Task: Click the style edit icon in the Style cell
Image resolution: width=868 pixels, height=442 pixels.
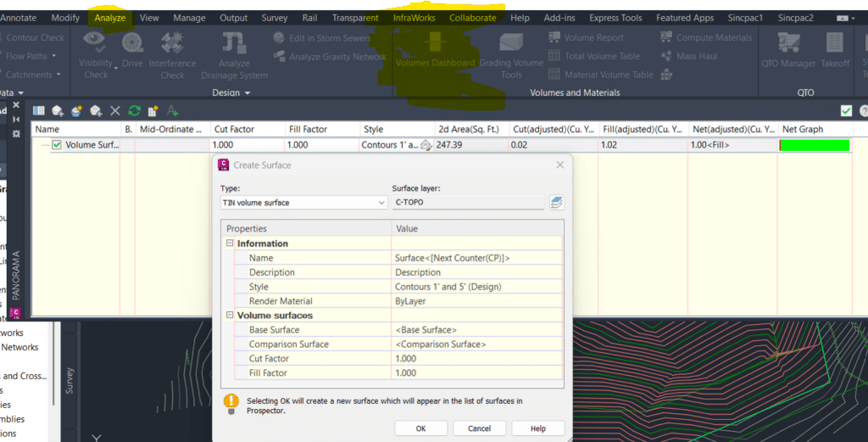Action: 426,145
